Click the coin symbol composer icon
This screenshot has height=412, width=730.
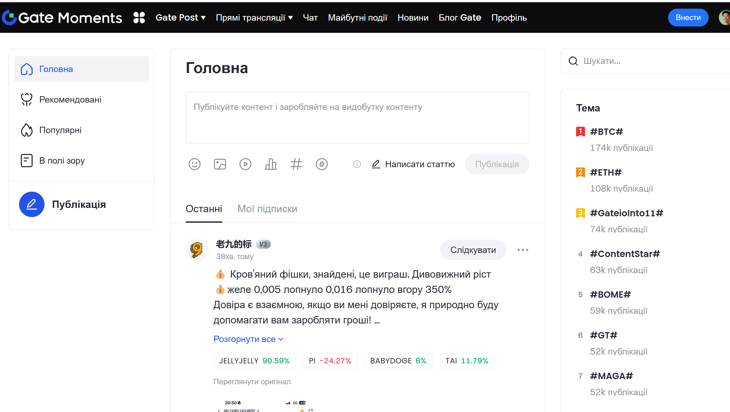pyautogui.click(x=322, y=164)
